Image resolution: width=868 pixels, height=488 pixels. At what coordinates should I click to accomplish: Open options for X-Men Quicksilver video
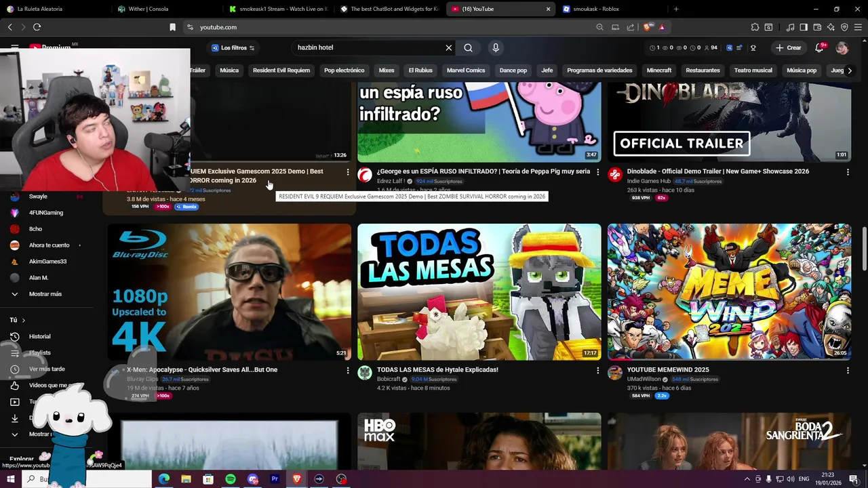[x=348, y=371]
